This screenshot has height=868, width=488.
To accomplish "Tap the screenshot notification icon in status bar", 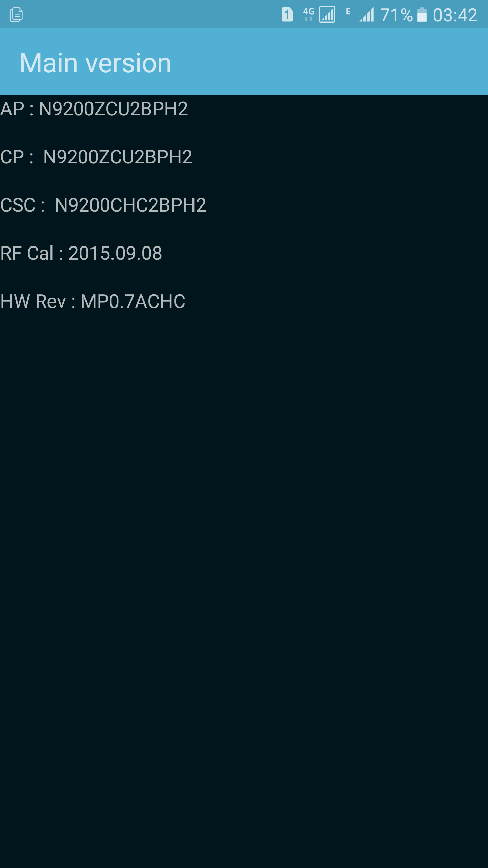I will pos(16,15).
